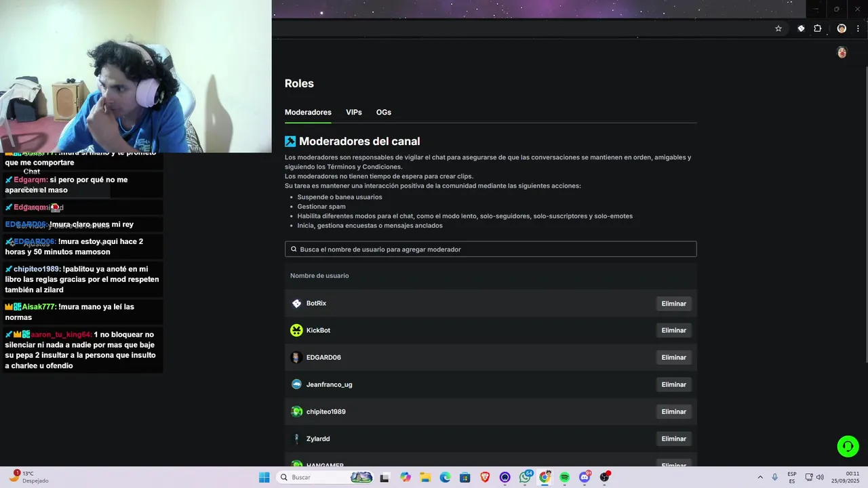Open the volume tray icon
Viewport: 868px width, 488px height.
click(x=820, y=477)
